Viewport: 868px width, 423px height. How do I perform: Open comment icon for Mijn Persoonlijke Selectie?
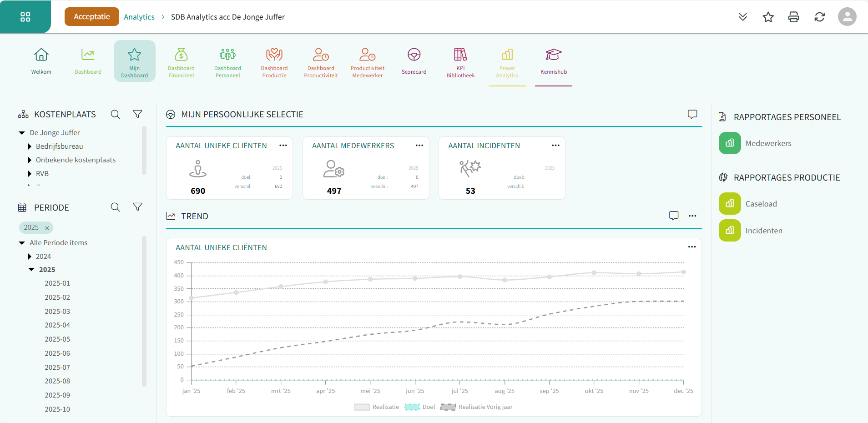pos(692,114)
